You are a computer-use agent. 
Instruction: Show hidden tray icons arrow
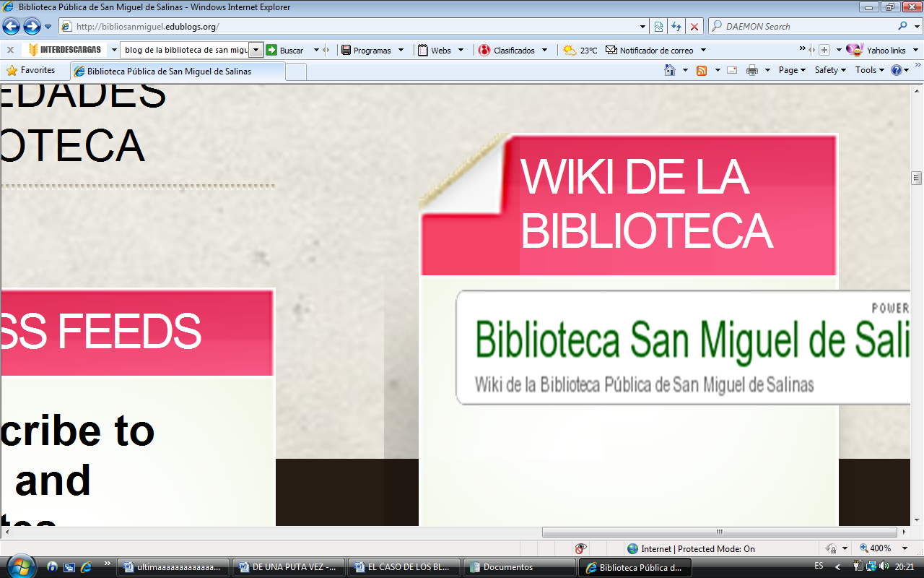click(x=838, y=567)
